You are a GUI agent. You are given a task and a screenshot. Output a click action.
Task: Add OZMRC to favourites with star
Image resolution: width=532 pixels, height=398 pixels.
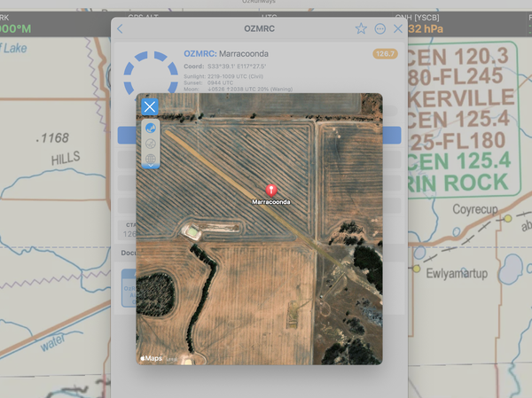(x=361, y=28)
